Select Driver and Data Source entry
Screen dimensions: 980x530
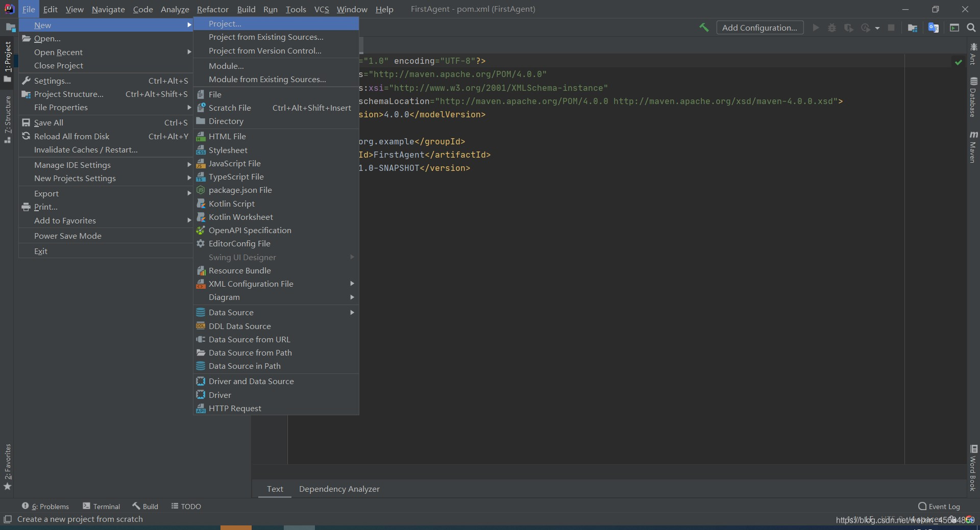tap(276, 381)
